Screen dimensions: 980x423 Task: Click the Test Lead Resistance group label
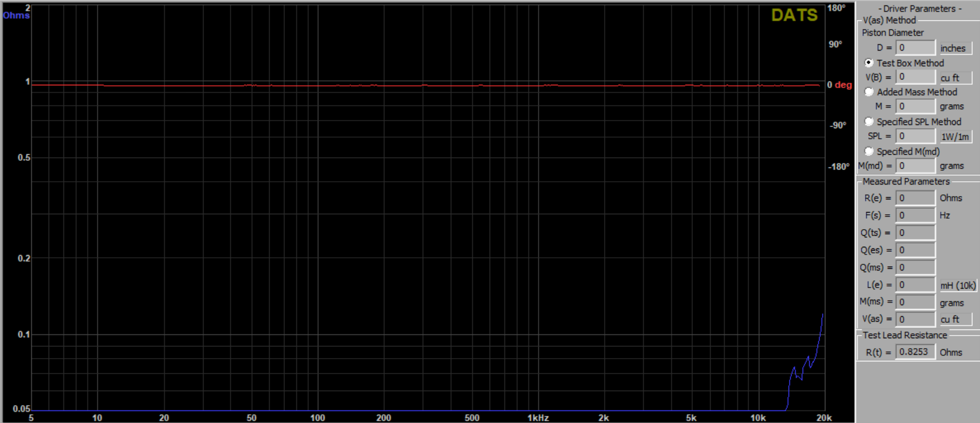click(905, 335)
